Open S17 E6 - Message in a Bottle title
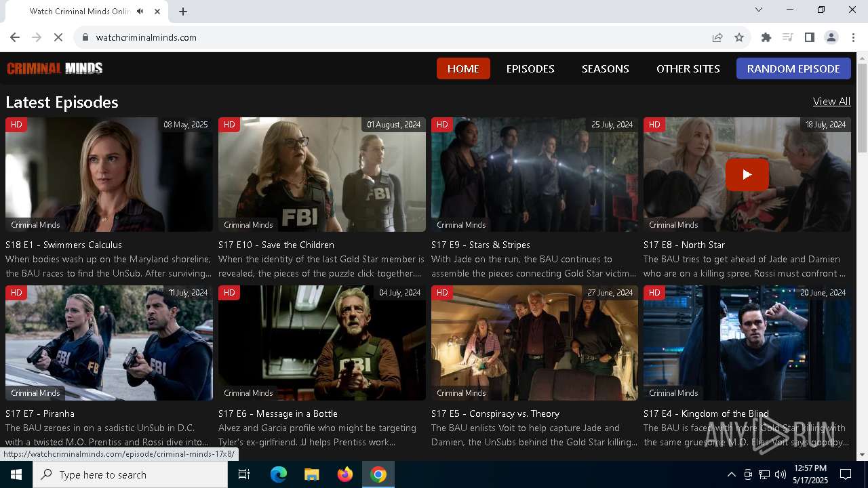 (x=278, y=413)
